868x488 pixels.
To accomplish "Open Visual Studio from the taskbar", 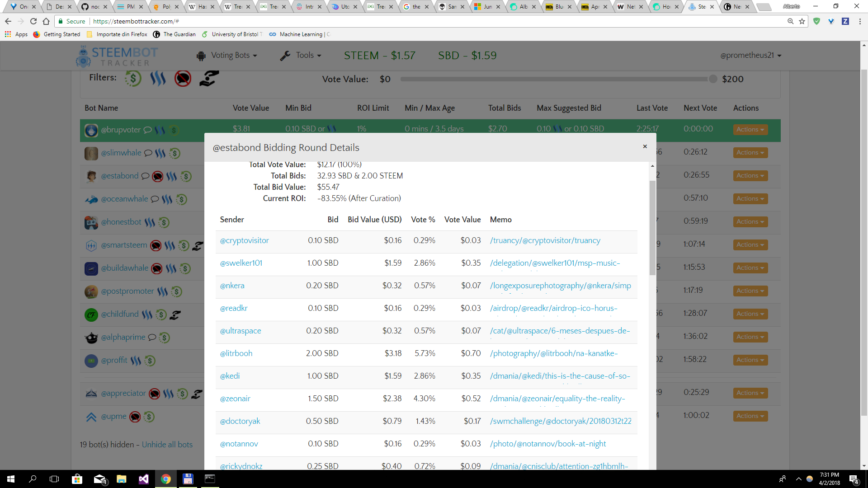I will pyautogui.click(x=144, y=479).
